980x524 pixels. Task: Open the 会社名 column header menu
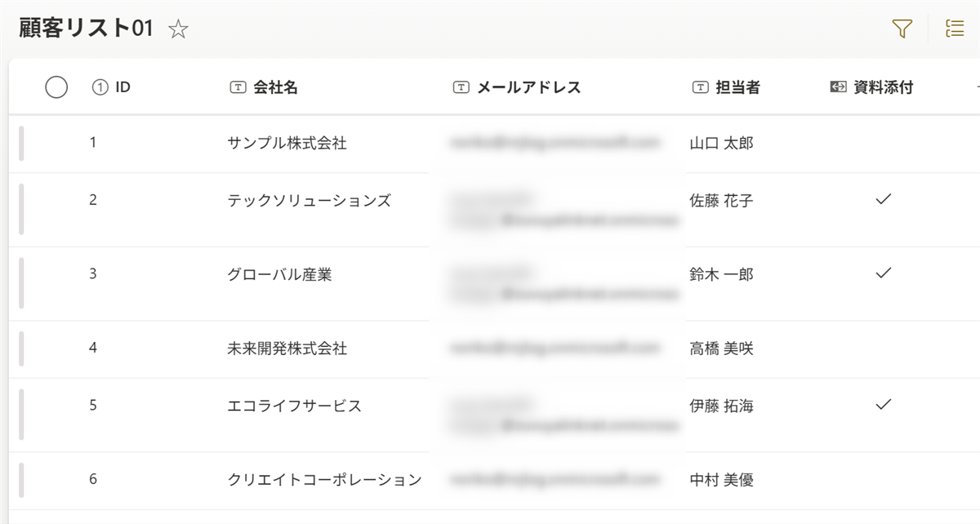[275, 87]
